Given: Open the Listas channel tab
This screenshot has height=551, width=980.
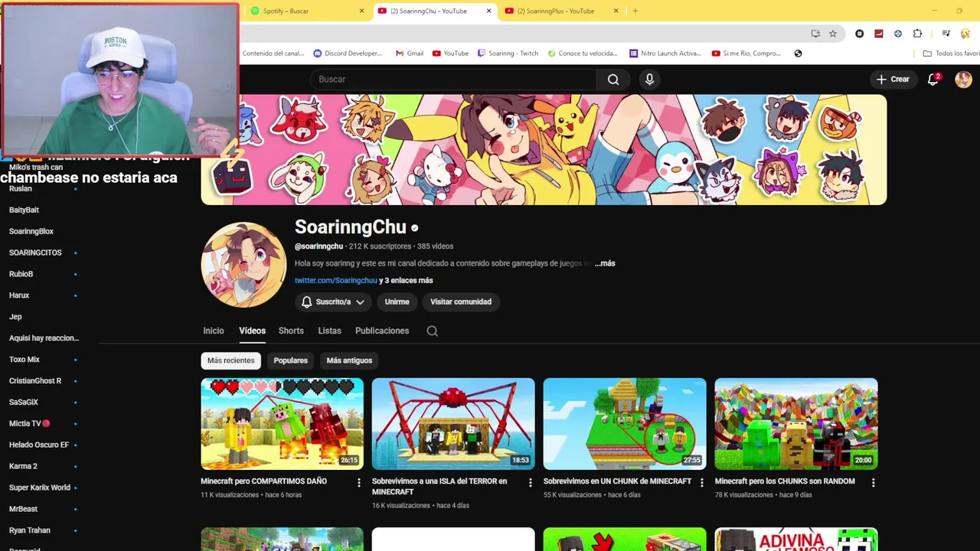Looking at the screenshot, I should (x=329, y=331).
